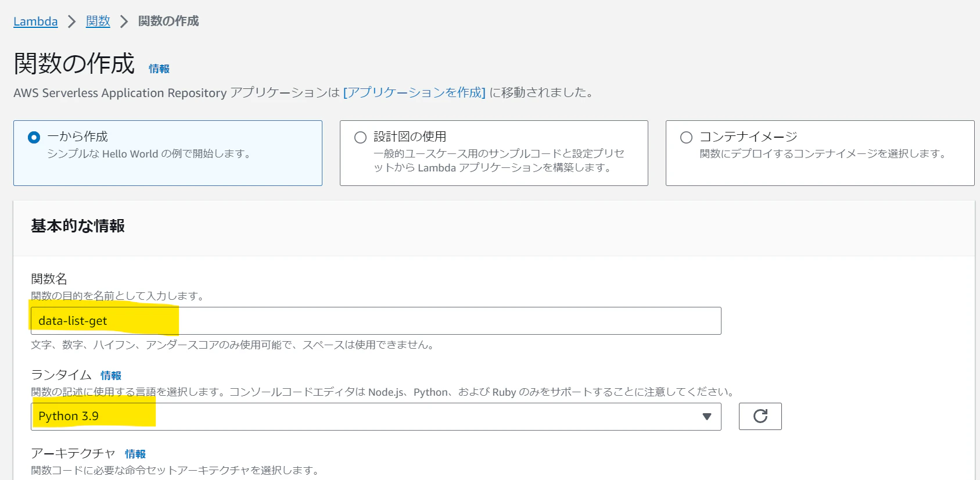Screen dimensions: 980x480
Task: Open the ランタイム dropdown showing Python 3.9
Action: (376, 417)
